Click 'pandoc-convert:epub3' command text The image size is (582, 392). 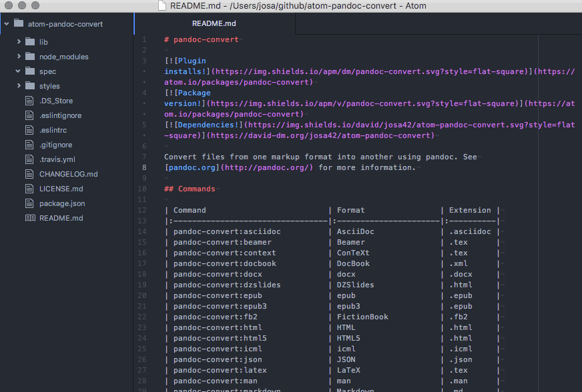(220, 306)
